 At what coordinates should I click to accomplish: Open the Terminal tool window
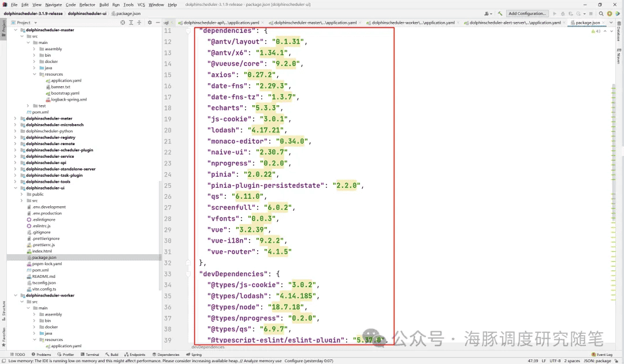[x=90, y=355]
